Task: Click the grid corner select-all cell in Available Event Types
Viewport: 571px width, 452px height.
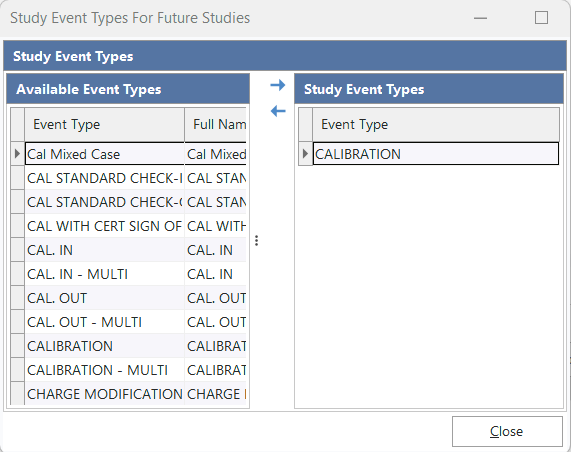Action: (17, 125)
